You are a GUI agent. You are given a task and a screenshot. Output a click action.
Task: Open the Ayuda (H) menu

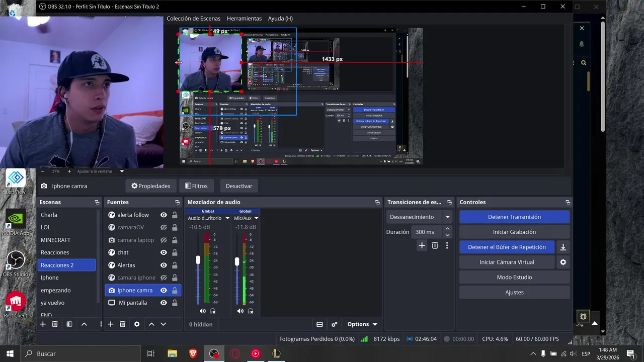(280, 19)
